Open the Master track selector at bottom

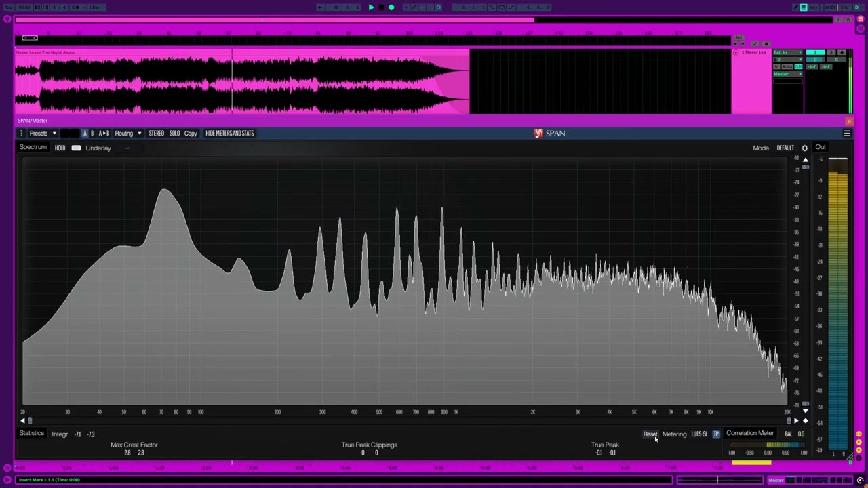point(776,480)
